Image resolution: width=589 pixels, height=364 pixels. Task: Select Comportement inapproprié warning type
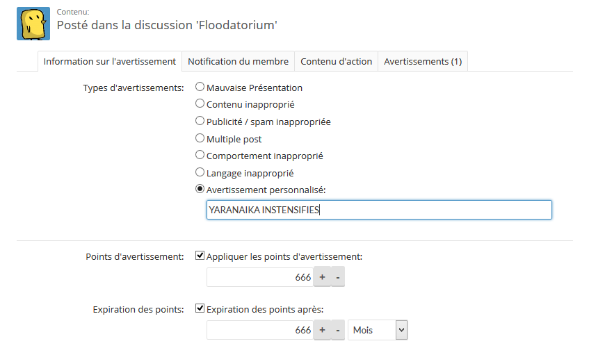pos(200,156)
